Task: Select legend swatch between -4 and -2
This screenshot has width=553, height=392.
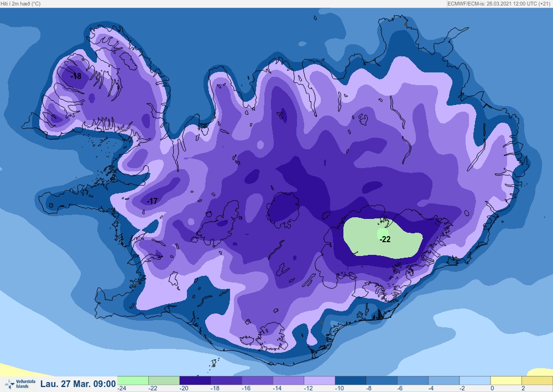Action: click(x=444, y=380)
